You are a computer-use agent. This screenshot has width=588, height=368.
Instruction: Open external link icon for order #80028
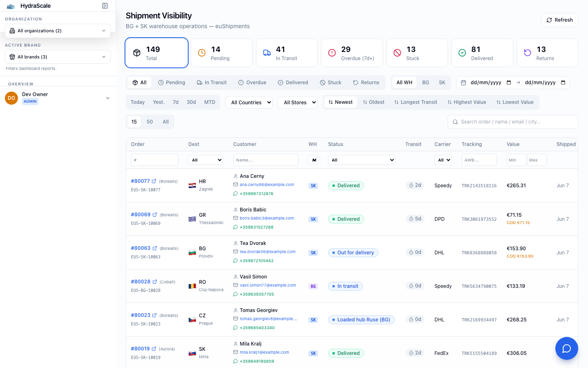click(x=155, y=282)
